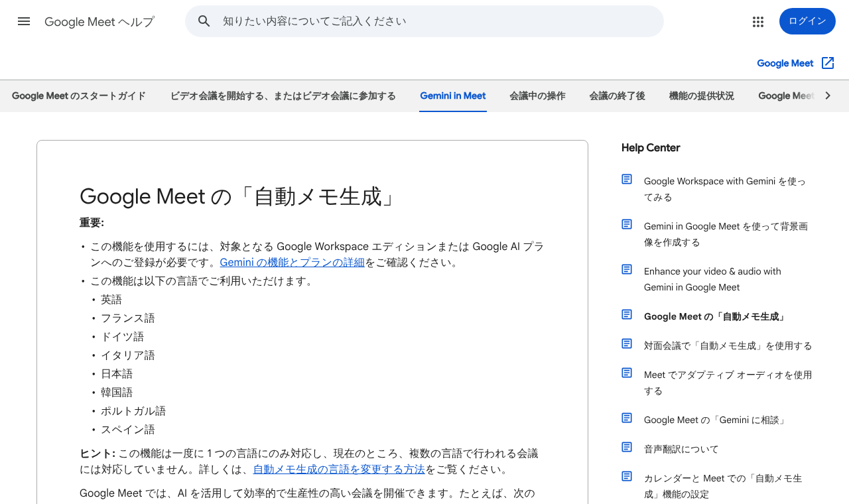Select the Gemini in Meet tab

pos(453,95)
